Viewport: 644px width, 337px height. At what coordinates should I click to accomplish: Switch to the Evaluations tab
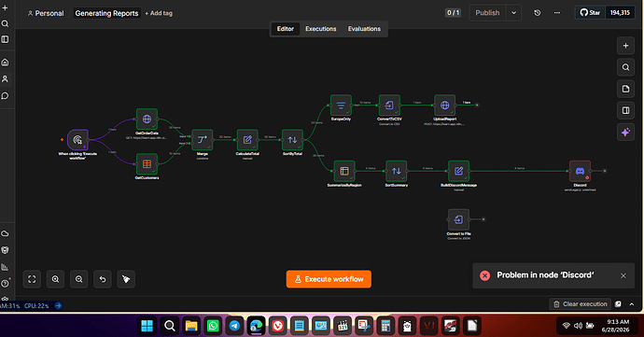[x=364, y=29]
